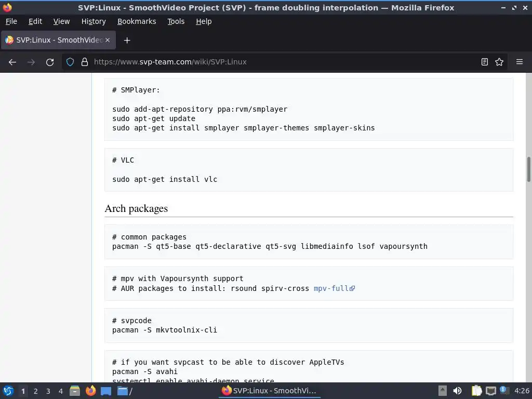The image size is (532, 399).
Task: Switch to workspace 3
Action: (48, 391)
